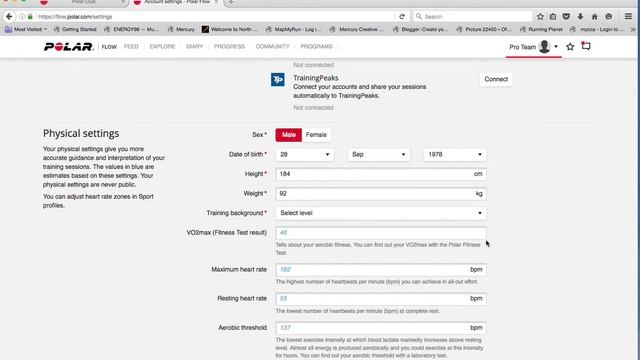
Task: Click the Resting heart rate field
Action: coord(381,299)
